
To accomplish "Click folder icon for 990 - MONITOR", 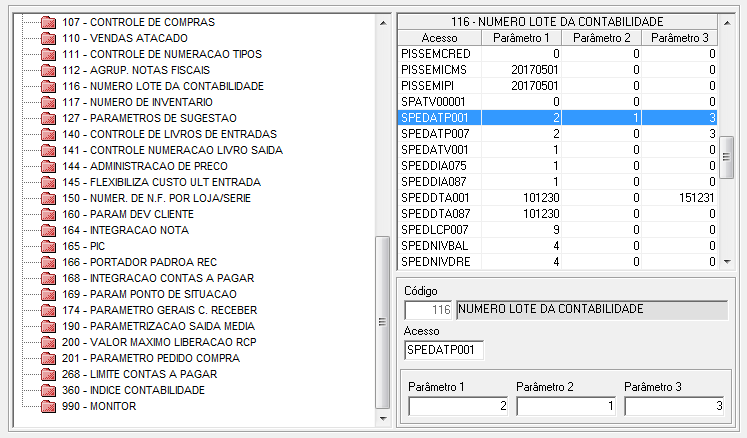I will [x=48, y=406].
